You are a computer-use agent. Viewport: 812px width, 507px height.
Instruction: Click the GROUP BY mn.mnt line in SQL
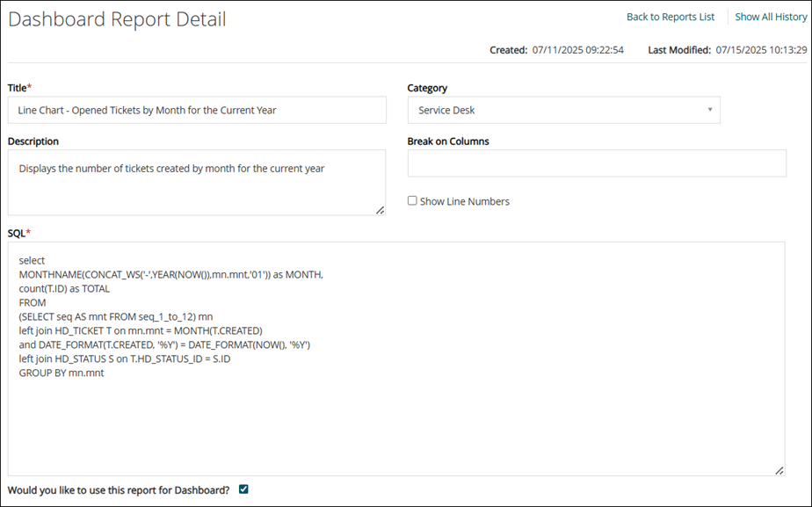(62, 373)
